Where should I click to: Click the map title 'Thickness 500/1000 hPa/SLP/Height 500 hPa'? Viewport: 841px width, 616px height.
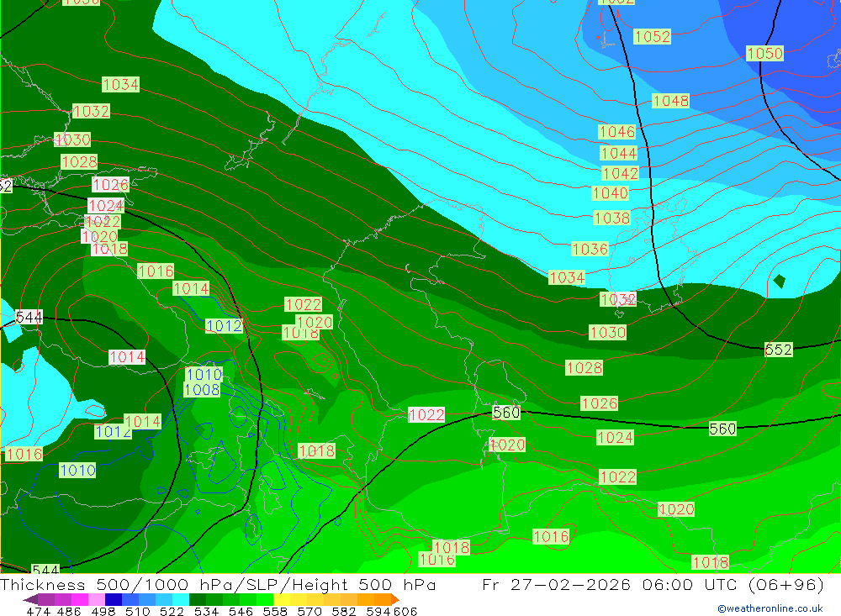218,584
